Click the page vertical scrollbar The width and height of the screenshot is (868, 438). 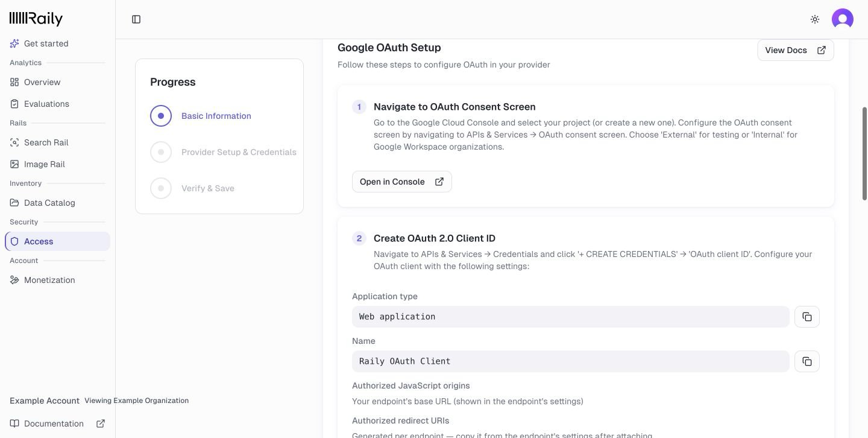[x=865, y=154]
